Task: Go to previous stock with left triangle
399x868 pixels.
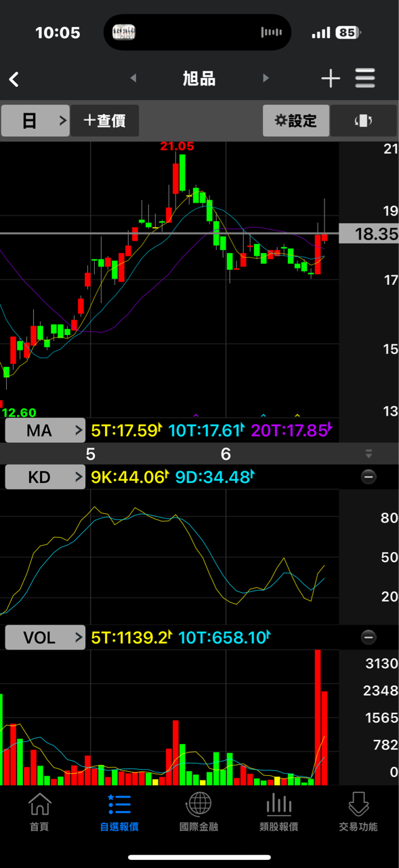Action: [133, 79]
